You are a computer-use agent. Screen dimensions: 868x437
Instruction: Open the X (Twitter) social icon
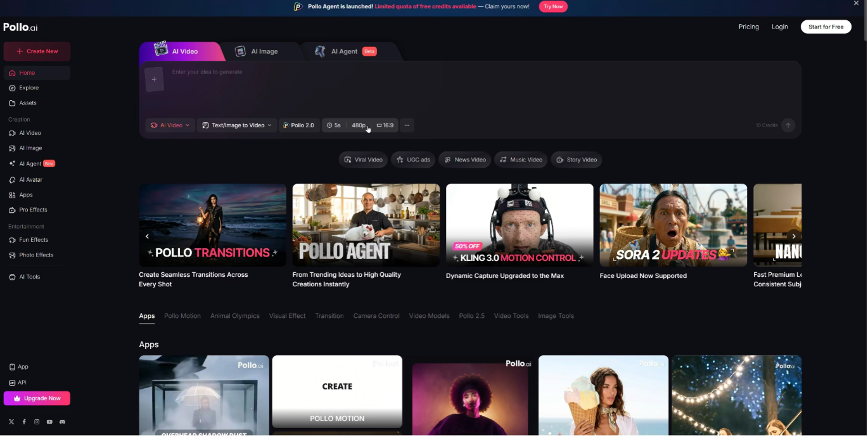point(11,422)
